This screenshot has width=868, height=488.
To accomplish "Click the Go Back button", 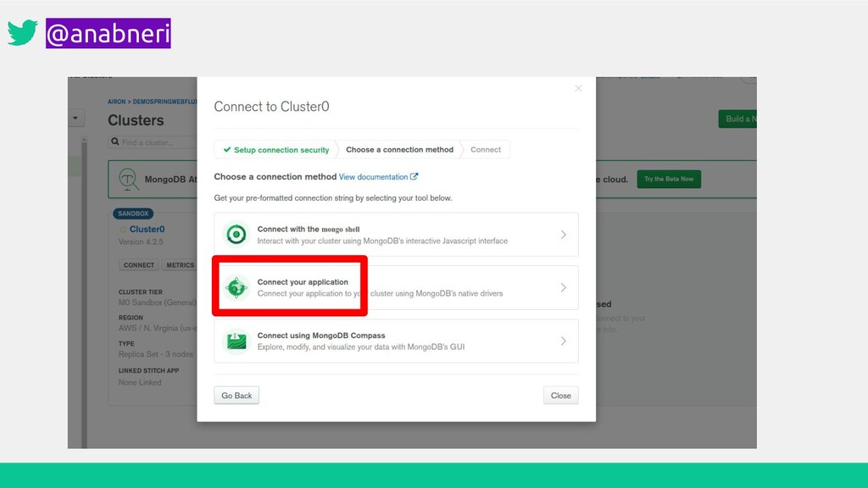I will 236,395.
